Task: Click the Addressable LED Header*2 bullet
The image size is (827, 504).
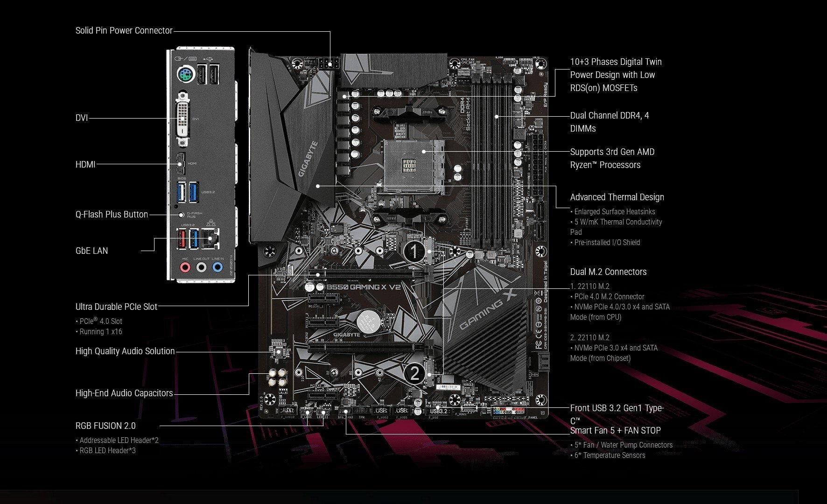Action: (117, 440)
